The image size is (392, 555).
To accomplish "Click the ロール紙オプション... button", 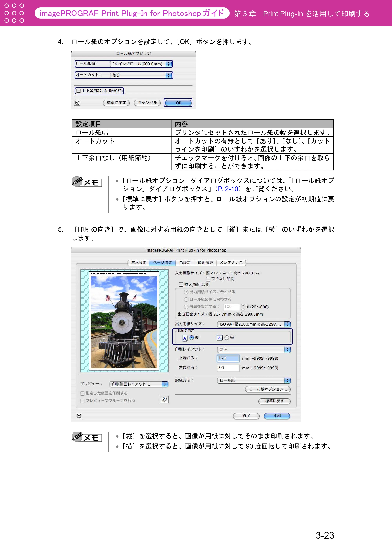I will [268, 389].
